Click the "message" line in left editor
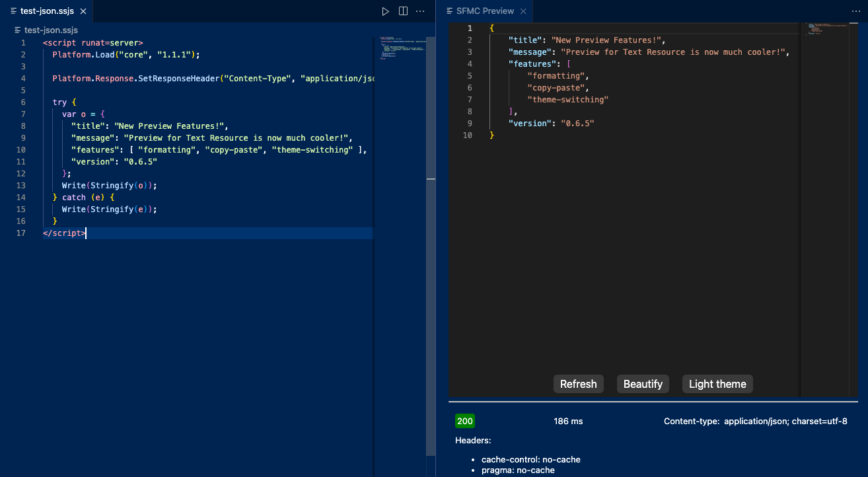The width and height of the screenshot is (868, 477). [x=212, y=138]
